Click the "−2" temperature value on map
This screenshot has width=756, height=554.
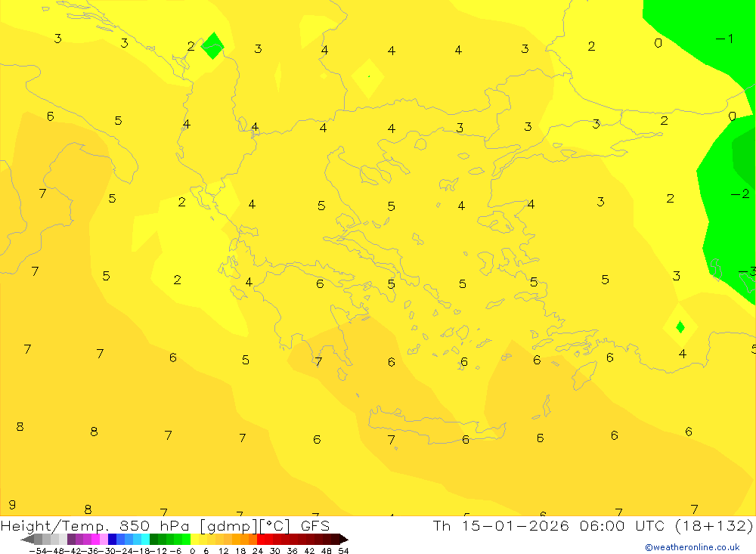pyautogui.click(x=740, y=193)
